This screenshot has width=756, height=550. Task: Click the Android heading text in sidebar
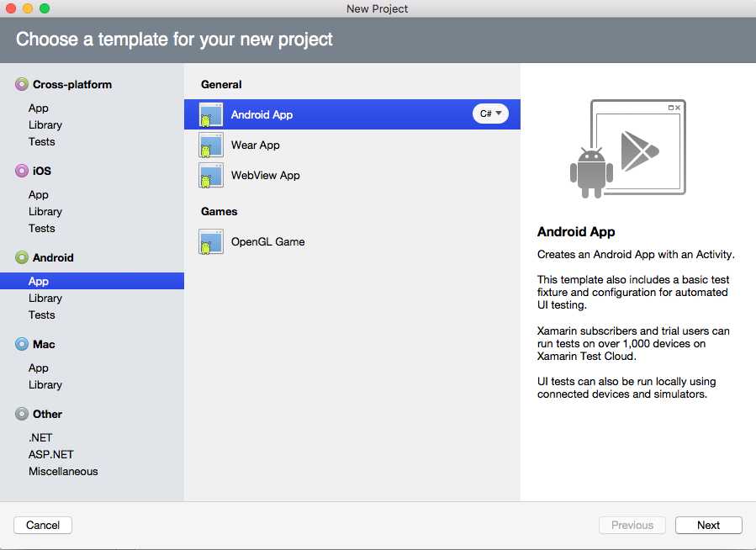(53, 257)
